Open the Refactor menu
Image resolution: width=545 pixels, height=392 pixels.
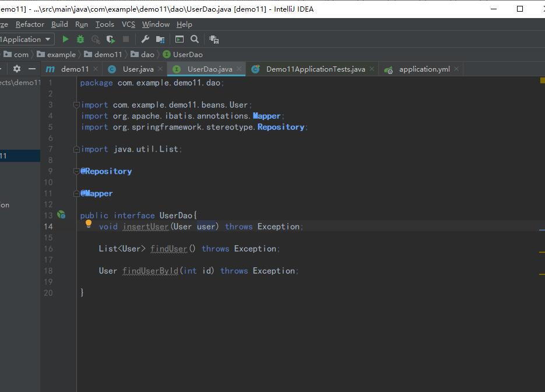click(x=30, y=24)
